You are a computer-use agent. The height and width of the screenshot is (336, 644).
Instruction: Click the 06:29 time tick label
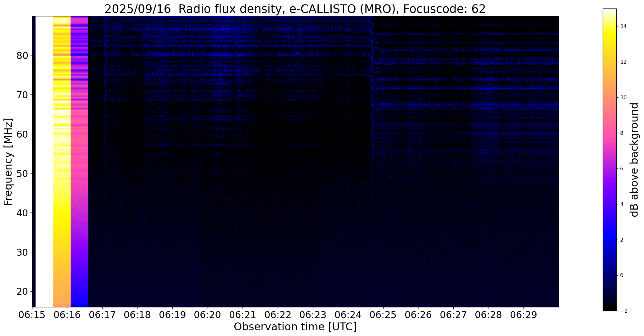point(524,315)
